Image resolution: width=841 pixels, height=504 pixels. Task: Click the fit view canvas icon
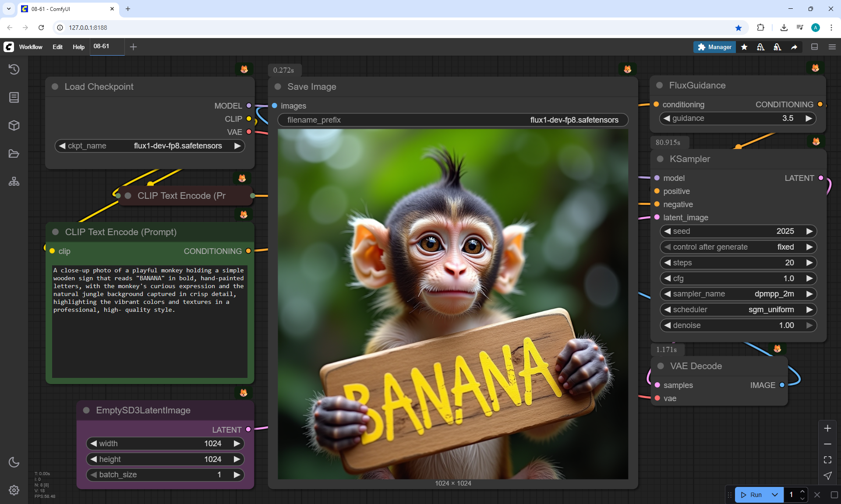click(x=827, y=460)
